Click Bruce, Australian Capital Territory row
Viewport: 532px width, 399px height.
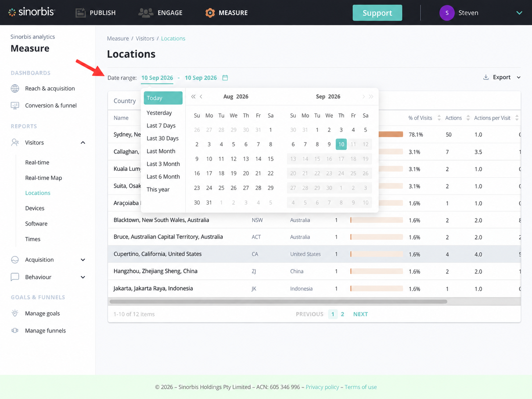coord(314,237)
